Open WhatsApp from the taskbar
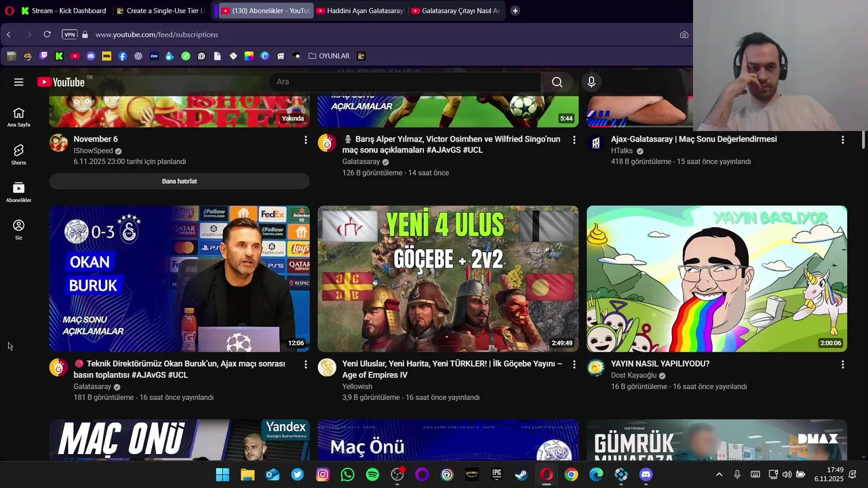The image size is (868, 488). click(x=347, y=475)
